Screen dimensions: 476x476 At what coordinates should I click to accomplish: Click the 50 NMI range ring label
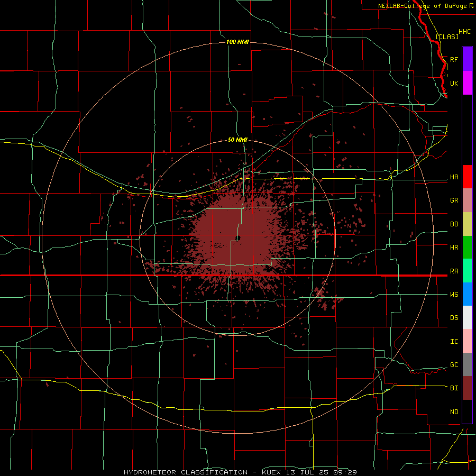237,140
